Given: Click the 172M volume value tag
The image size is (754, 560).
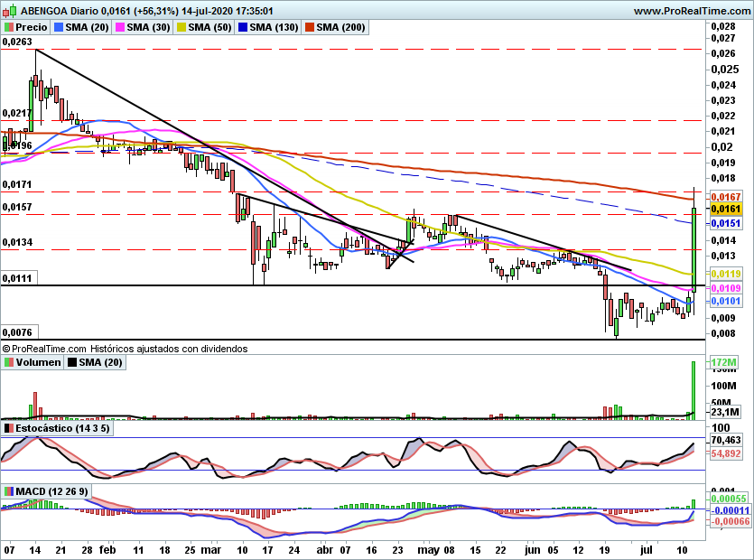Looking at the screenshot, I should tap(723, 362).
